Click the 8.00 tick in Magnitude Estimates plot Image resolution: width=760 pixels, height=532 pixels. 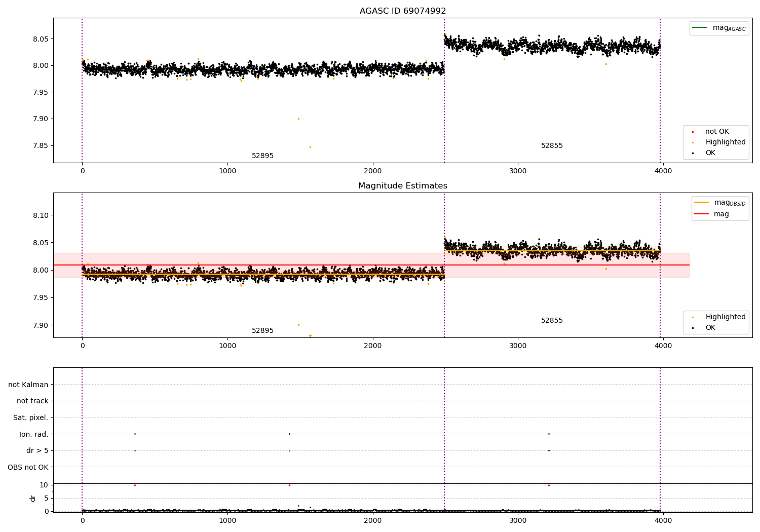coord(40,270)
